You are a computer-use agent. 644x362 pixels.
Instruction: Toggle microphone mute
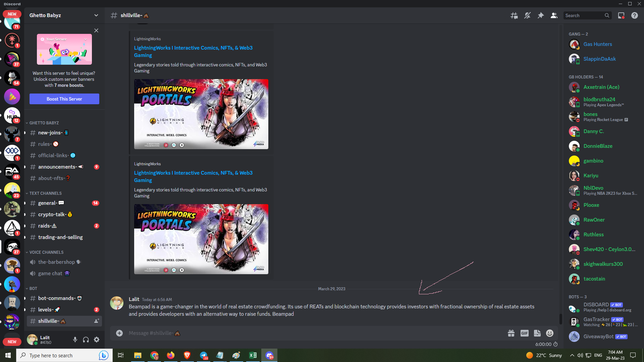tap(75, 340)
